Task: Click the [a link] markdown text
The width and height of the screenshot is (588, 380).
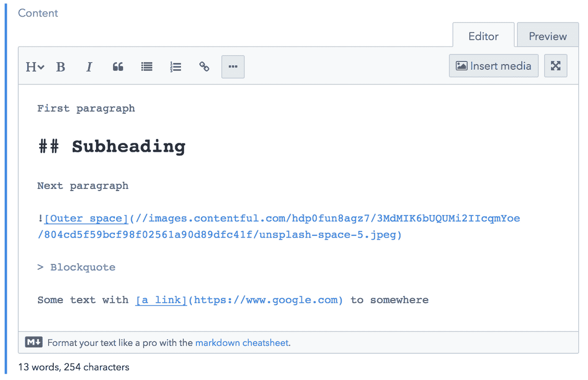Action: click(x=161, y=300)
